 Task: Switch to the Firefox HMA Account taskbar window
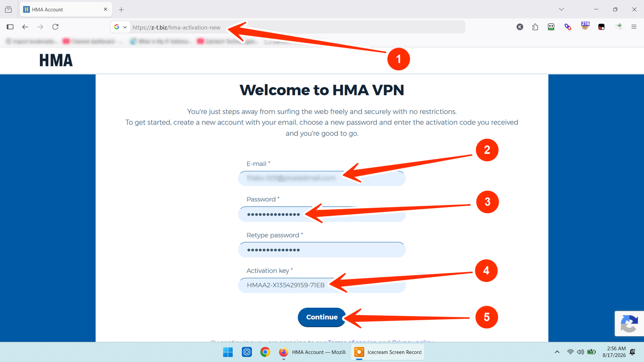(x=313, y=352)
